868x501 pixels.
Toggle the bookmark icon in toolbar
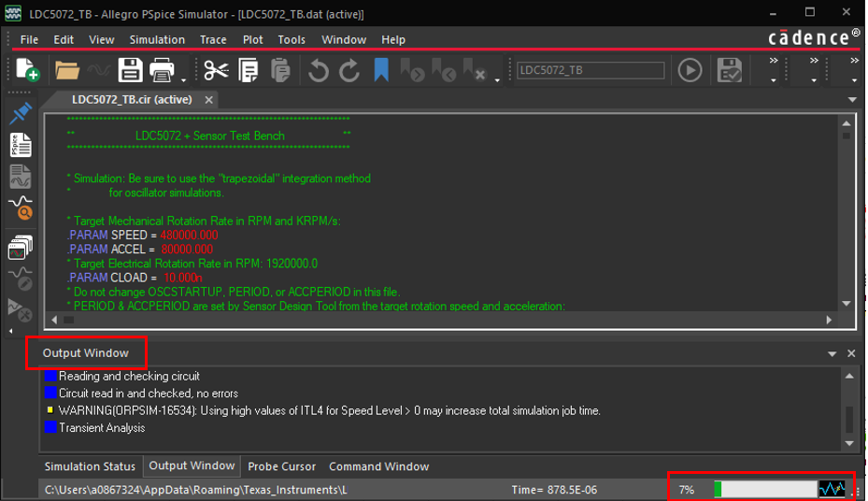(x=381, y=70)
